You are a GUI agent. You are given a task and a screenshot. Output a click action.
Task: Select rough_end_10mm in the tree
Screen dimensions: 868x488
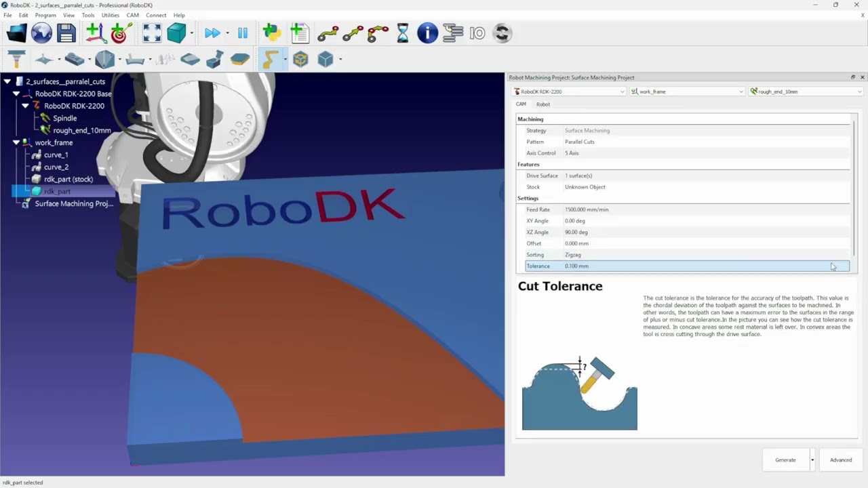[81, 130]
